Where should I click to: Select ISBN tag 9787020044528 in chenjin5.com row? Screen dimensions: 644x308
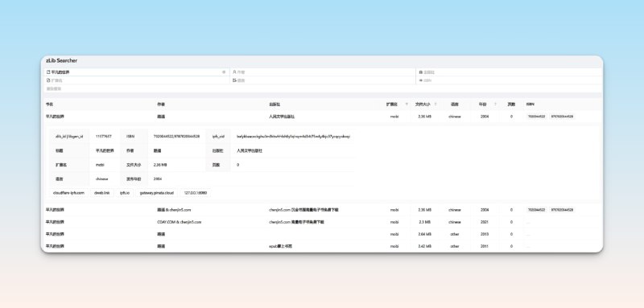562,210
